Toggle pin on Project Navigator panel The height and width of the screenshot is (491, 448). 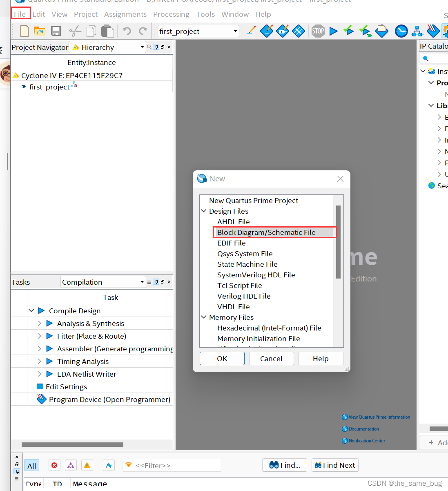(x=156, y=47)
